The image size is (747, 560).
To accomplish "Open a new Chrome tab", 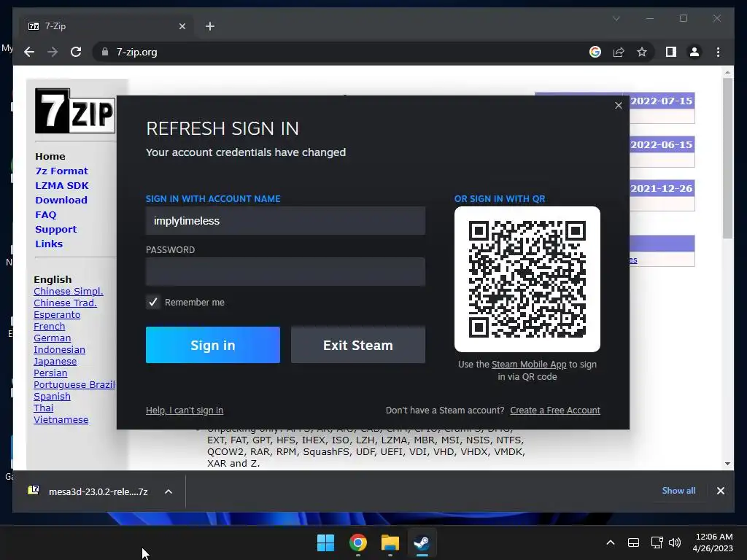I will (210, 26).
